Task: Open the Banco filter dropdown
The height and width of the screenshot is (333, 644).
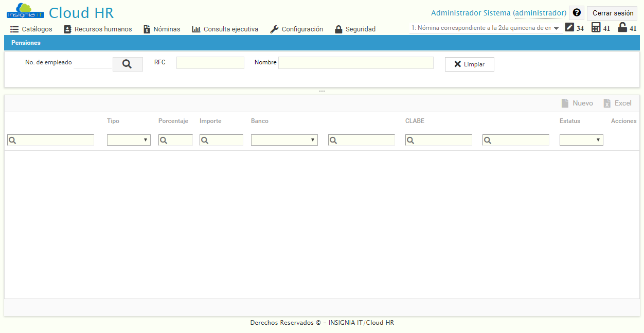Action: pyautogui.click(x=284, y=139)
